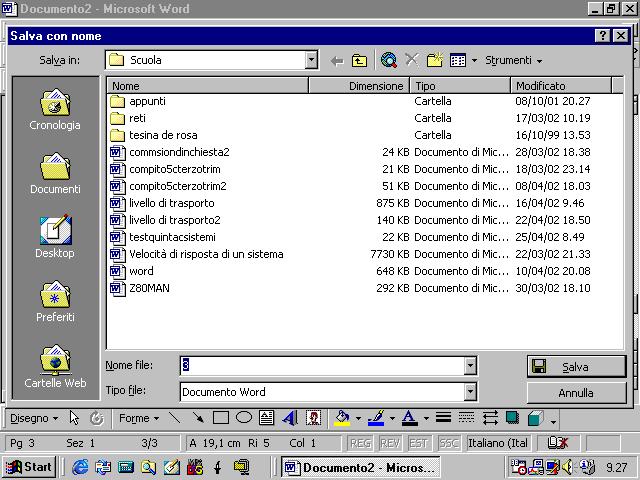Select the Oval drawing tool

point(244,418)
